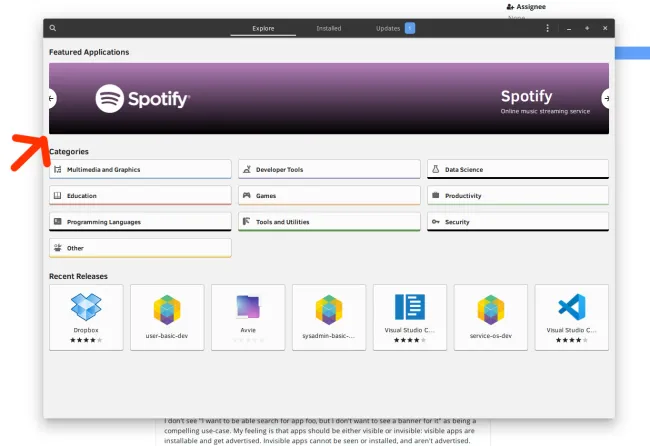This screenshot has width=650, height=446.
Task: Open the Spotify featured banner
Action: click(x=329, y=99)
